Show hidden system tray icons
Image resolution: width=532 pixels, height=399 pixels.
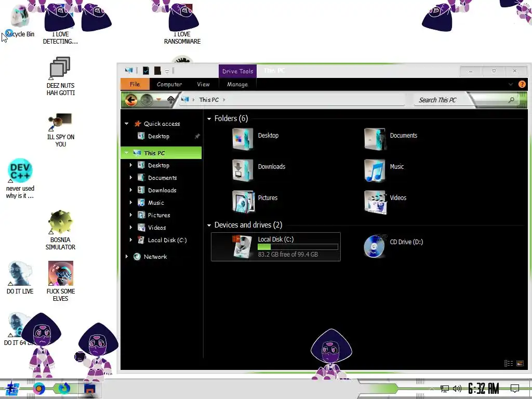tap(432, 389)
